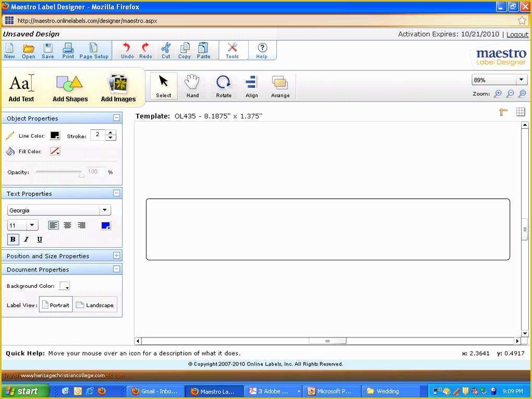Toggle the ruler icon above canvas
Viewport: 532px width, 399px height.
click(503, 112)
